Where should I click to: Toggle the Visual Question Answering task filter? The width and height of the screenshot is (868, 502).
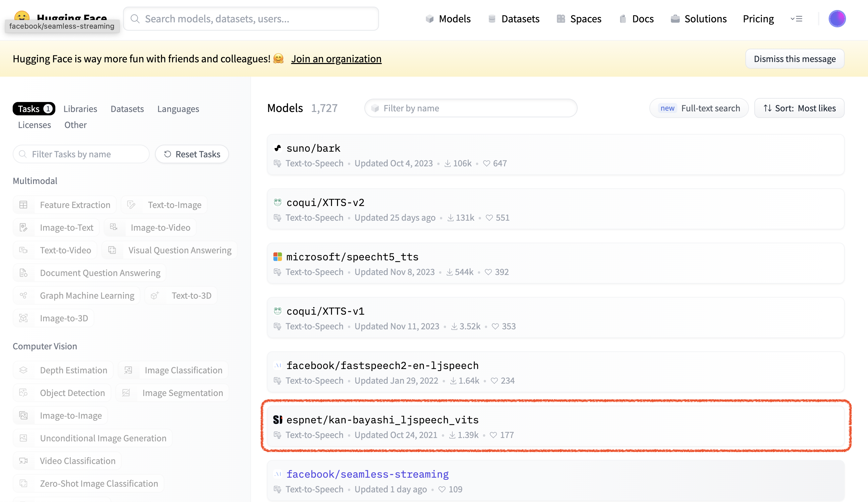coord(169,250)
